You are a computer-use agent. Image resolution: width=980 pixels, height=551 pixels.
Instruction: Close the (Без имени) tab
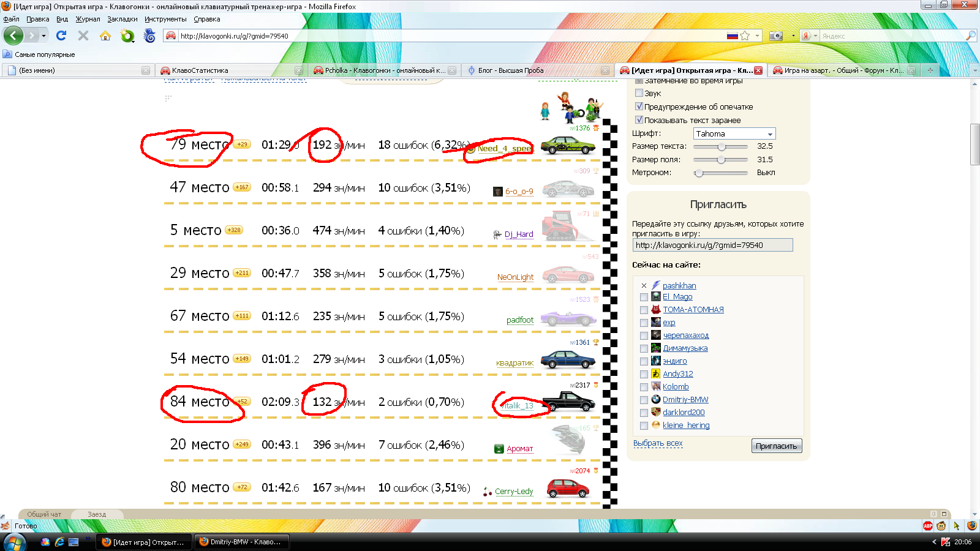(146, 70)
